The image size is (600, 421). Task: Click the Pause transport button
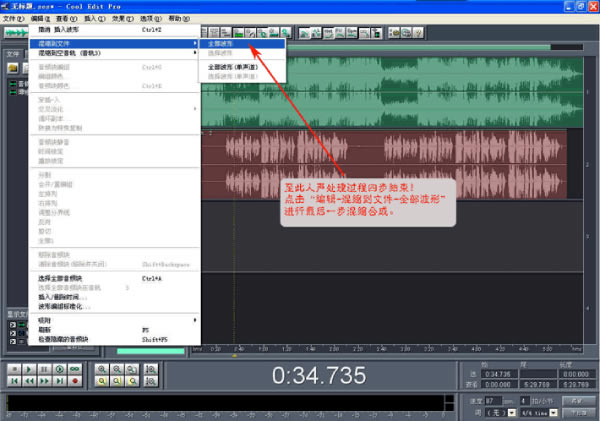tap(44, 369)
